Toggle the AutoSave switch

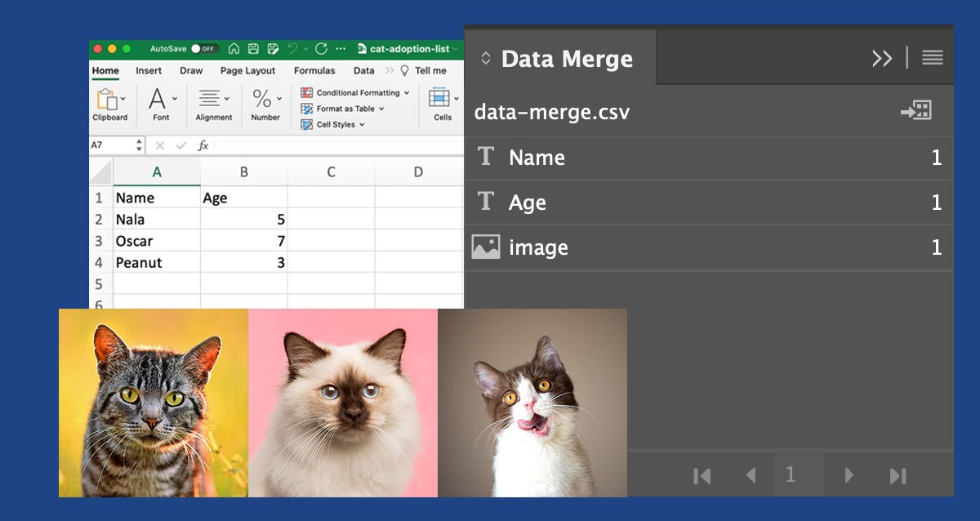(204, 49)
